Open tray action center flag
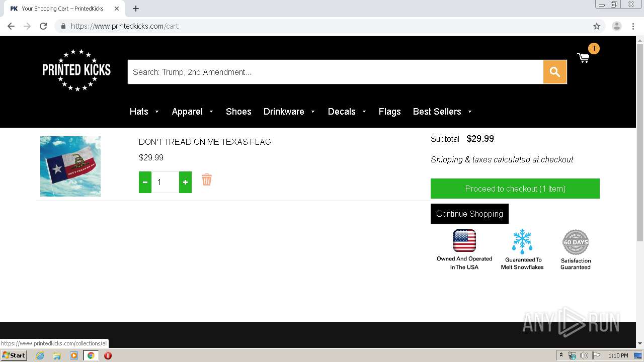Viewport: 644px width, 362px height. tap(596, 355)
